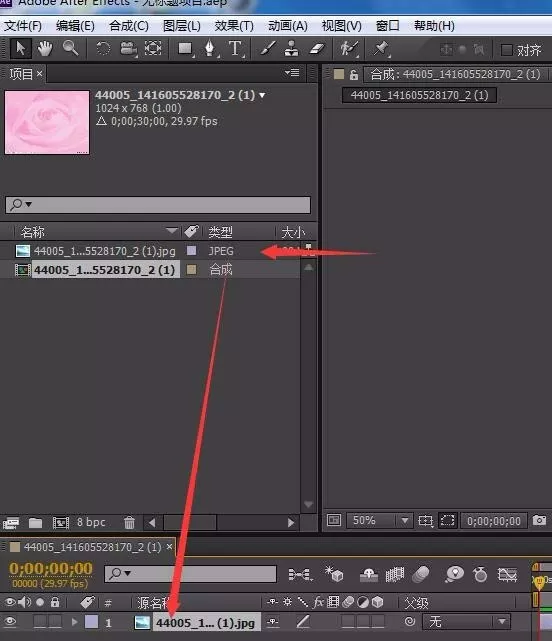Select the Type text tool
This screenshot has height=641, width=552.
[x=236, y=49]
